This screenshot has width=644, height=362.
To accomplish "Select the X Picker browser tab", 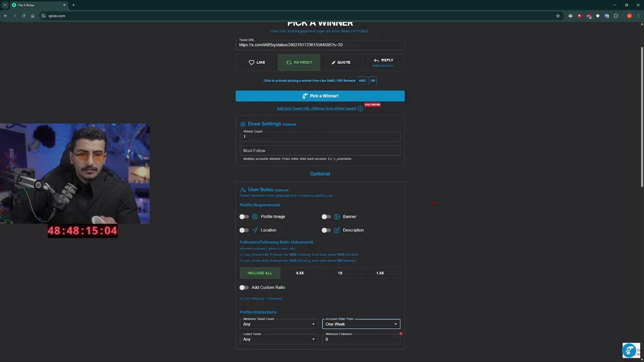I will click(39, 5).
